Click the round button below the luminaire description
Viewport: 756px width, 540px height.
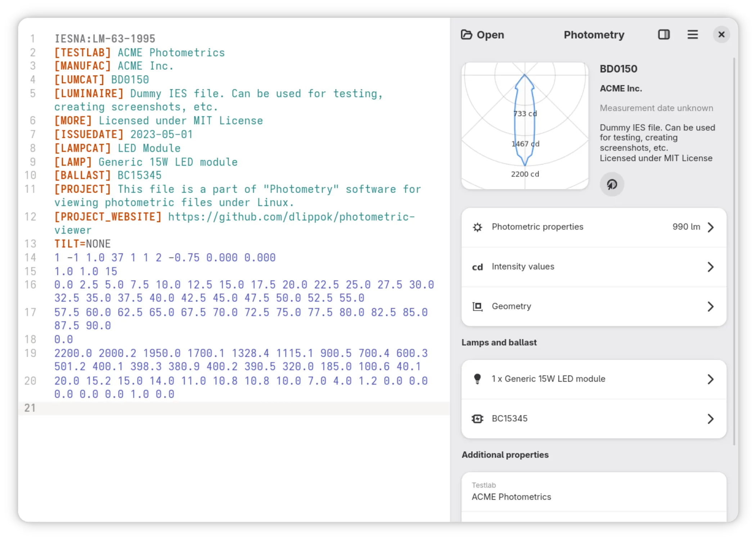click(612, 184)
